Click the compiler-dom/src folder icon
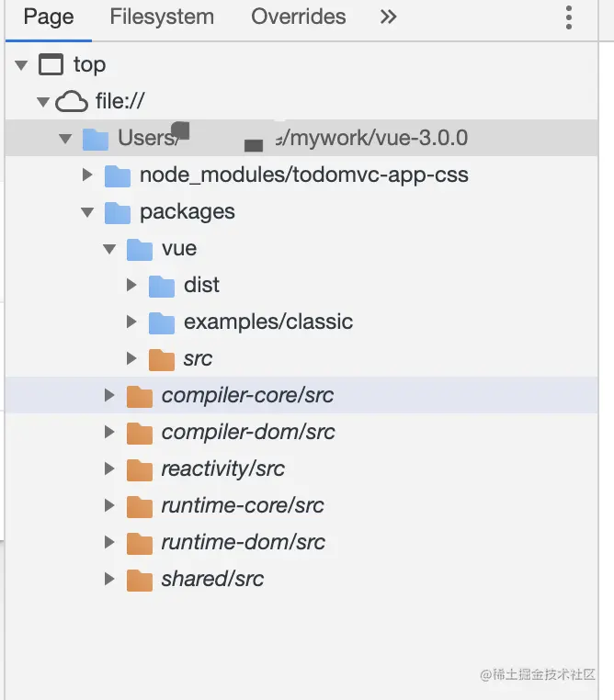This screenshot has width=614, height=700. point(140,433)
